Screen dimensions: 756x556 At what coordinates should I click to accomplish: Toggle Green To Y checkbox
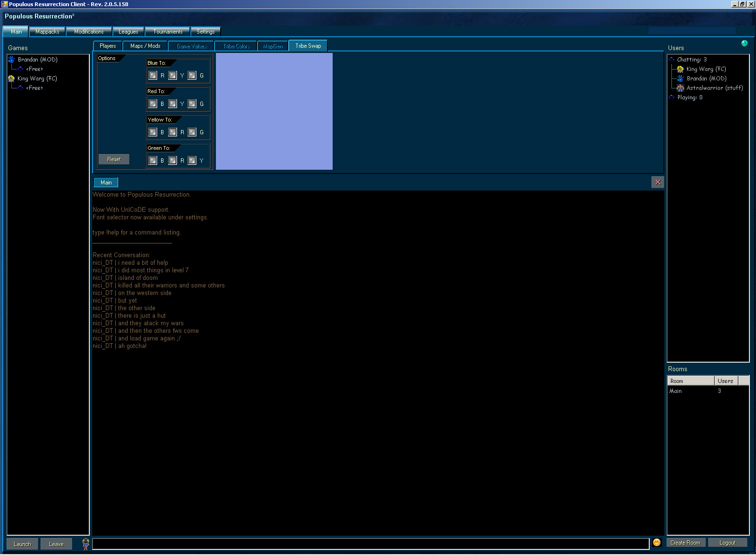coord(192,160)
